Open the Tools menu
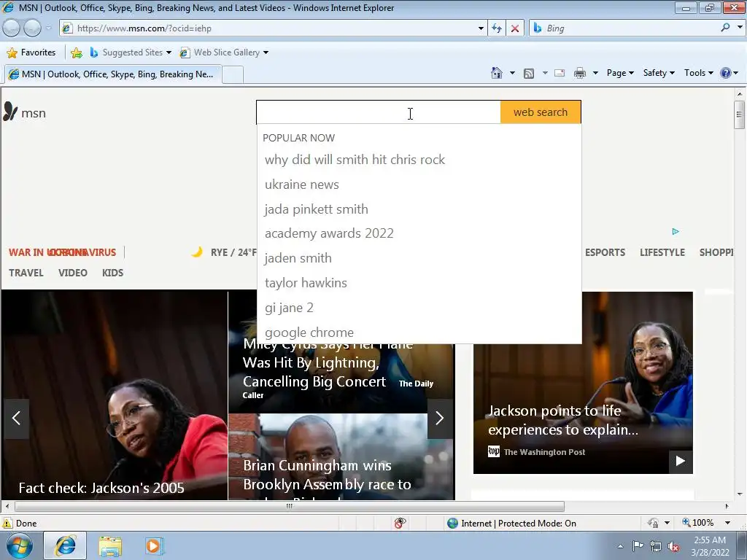 (698, 73)
